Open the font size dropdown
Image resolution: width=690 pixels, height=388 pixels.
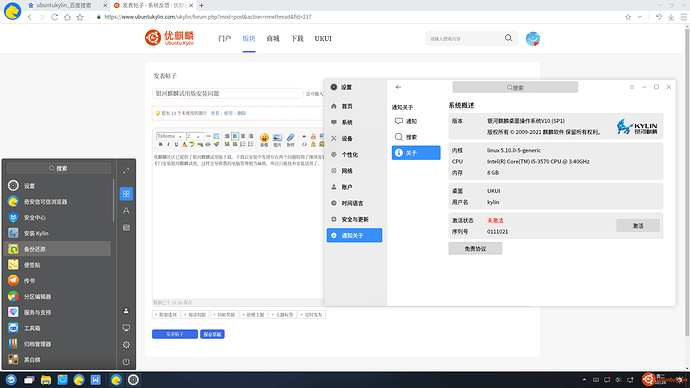click(x=195, y=136)
